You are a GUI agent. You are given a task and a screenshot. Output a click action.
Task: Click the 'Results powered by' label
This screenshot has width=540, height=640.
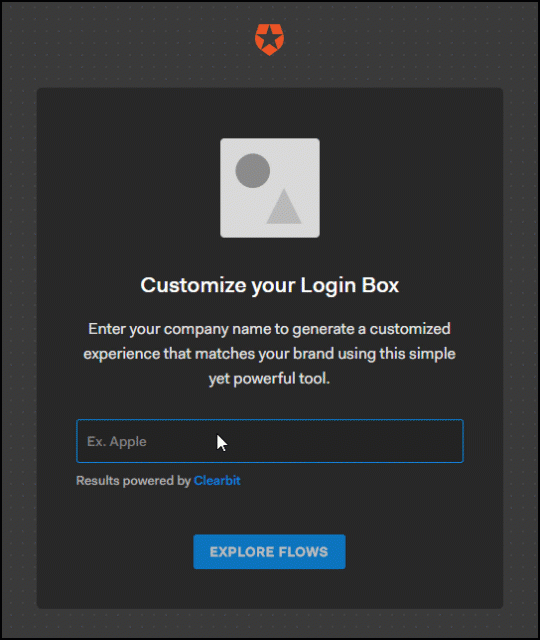coord(133,481)
